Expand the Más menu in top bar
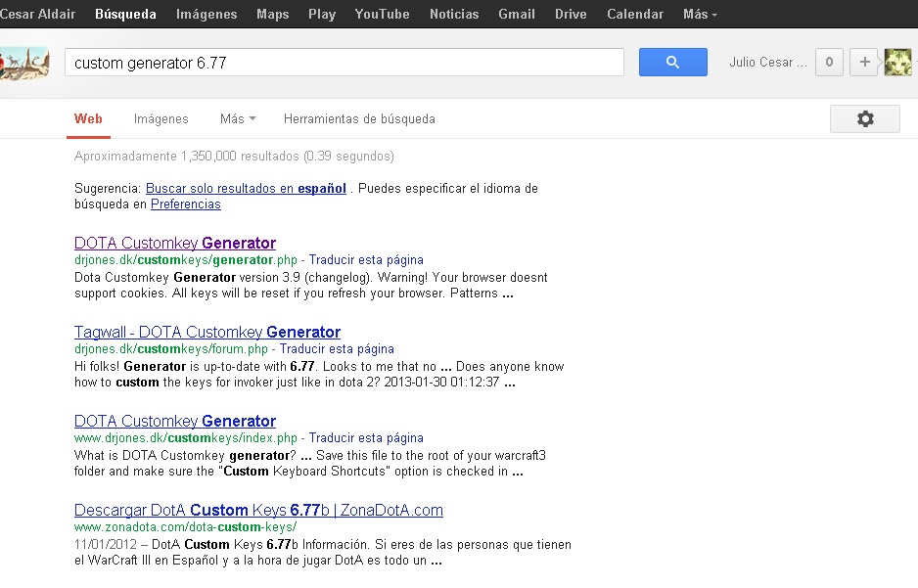This screenshot has height=588, width=918. tap(700, 14)
